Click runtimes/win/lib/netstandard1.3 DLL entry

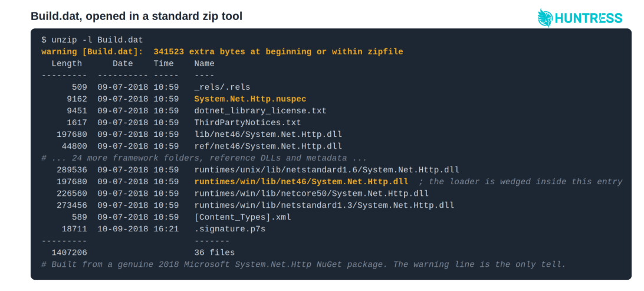[324, 205]
